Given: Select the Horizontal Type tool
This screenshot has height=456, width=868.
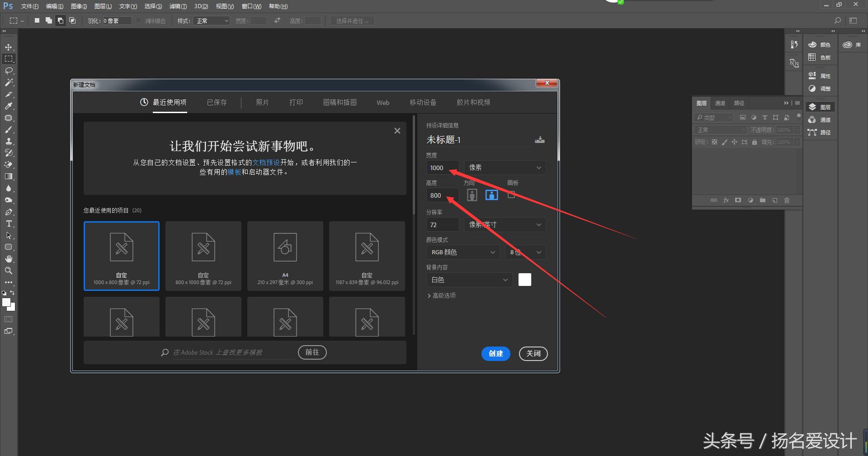Looking at the screenshot, I should pos(9,223).
